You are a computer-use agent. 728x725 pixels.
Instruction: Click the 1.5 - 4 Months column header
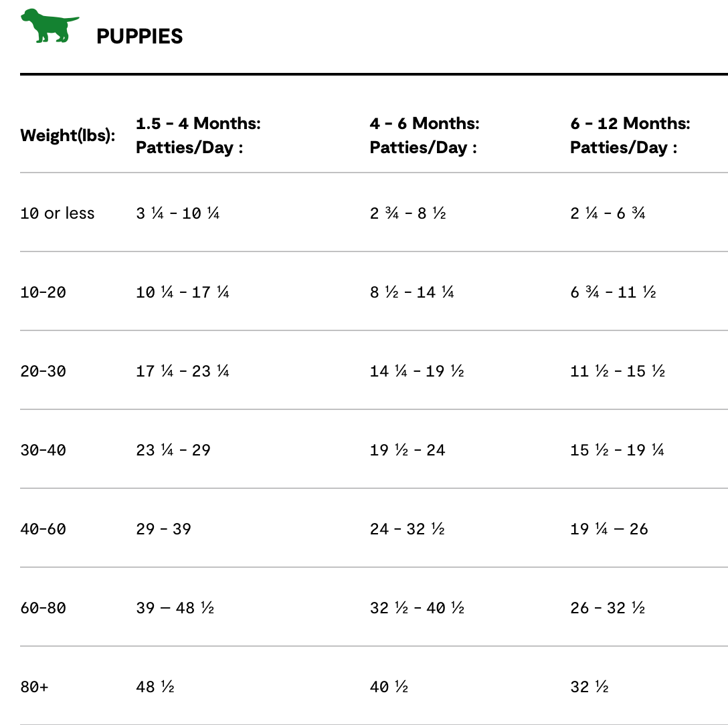click(x=198, y=135)
